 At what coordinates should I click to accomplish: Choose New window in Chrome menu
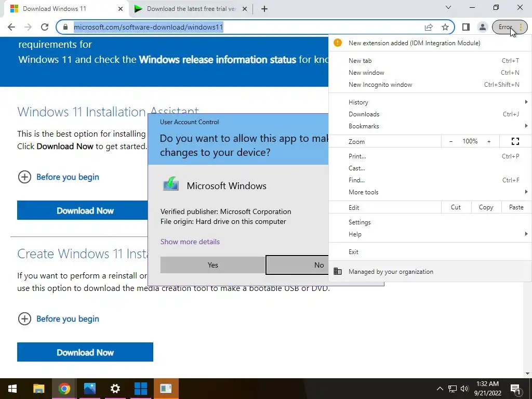(430, 73)
